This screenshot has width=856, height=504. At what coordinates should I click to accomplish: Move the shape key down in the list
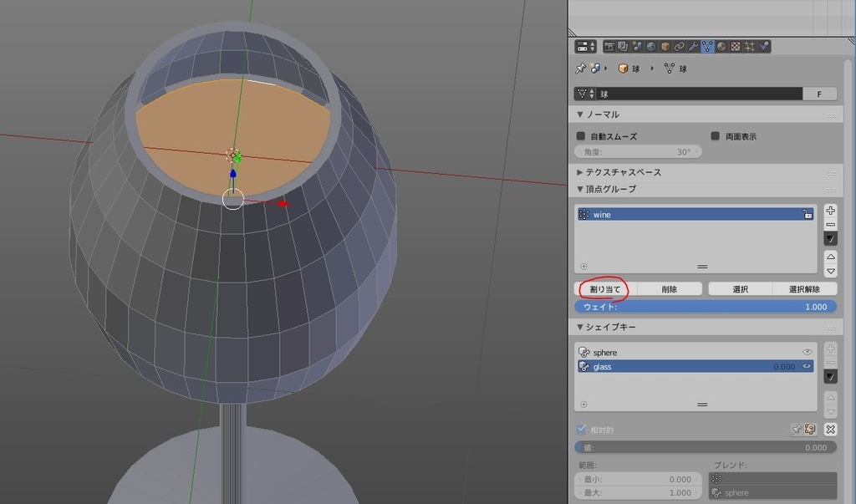[x=830, y=411]
